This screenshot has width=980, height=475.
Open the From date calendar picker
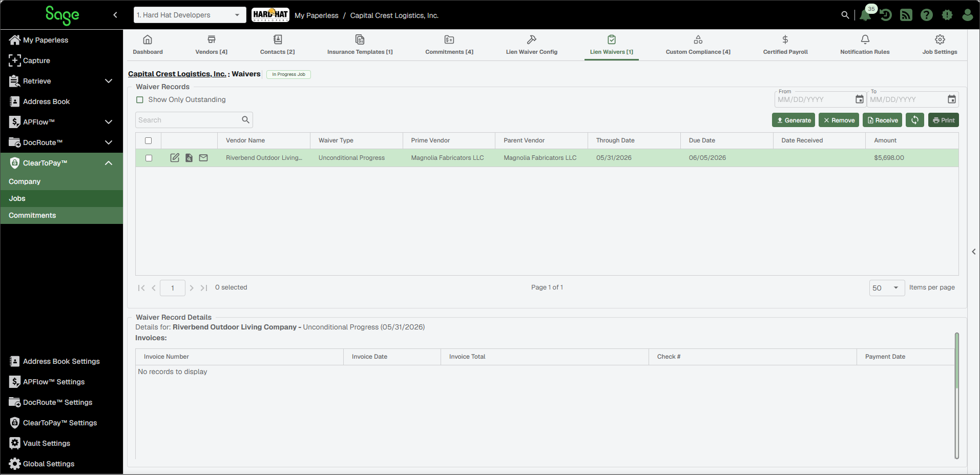[x=860, y=99]
